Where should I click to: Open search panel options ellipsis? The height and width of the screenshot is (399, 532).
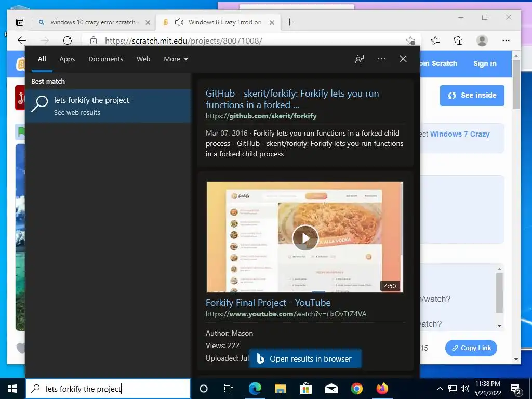click(381, 59)
